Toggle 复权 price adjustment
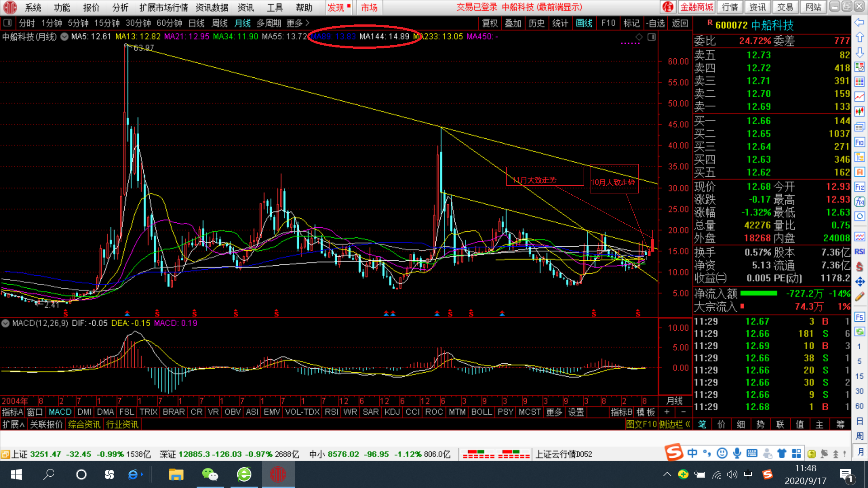The image size is (868, 488). coord(490,23)
